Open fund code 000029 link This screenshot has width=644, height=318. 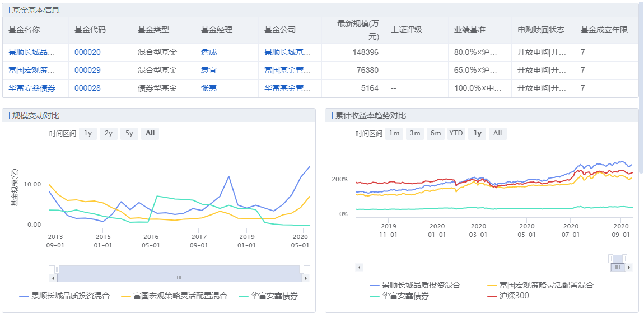tap(87, 71)
